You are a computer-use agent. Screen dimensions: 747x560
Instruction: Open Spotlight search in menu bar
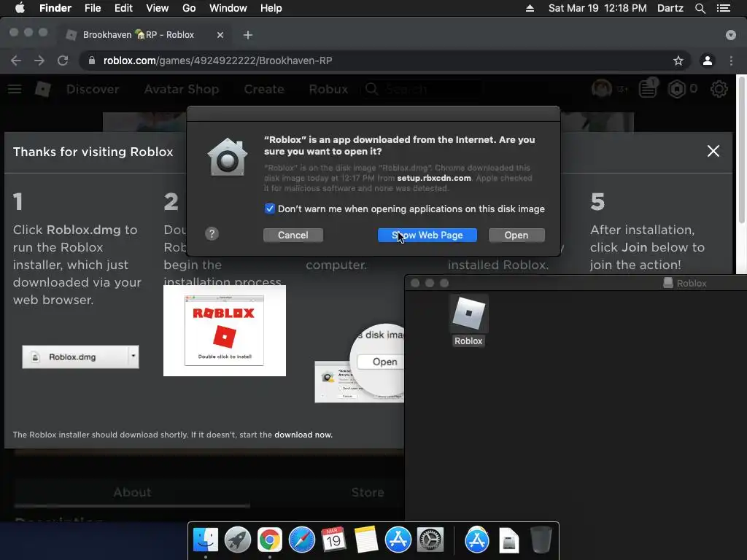coord(700,8)
